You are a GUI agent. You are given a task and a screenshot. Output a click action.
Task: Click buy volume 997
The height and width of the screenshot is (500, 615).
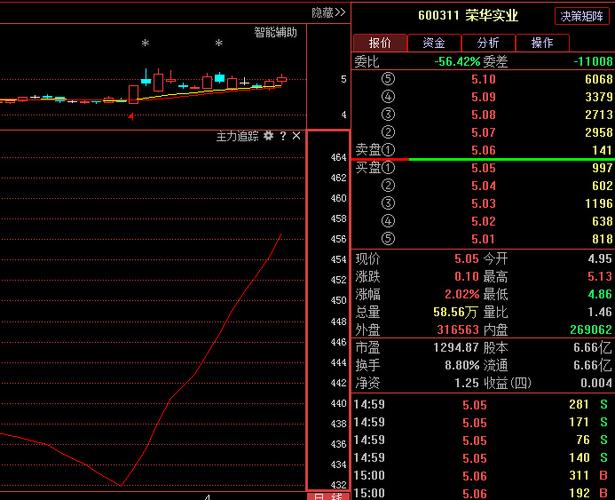click(602, 168)
